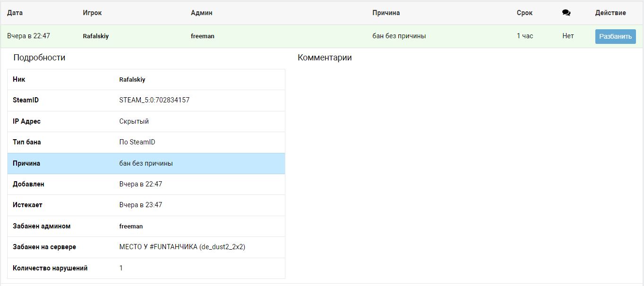Click the Админ column header
This screenshot has height=286, width=644.
(x=201, y=13)
